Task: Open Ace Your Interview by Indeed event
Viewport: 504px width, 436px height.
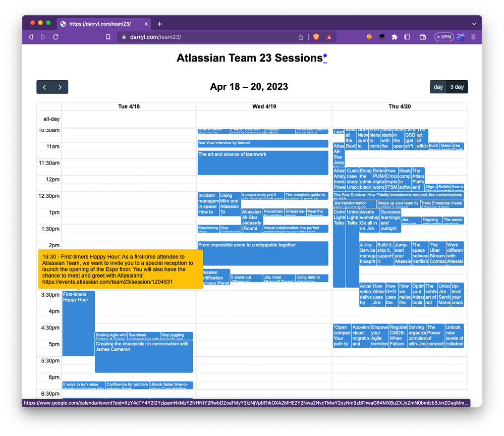Action: click(263, 143)
